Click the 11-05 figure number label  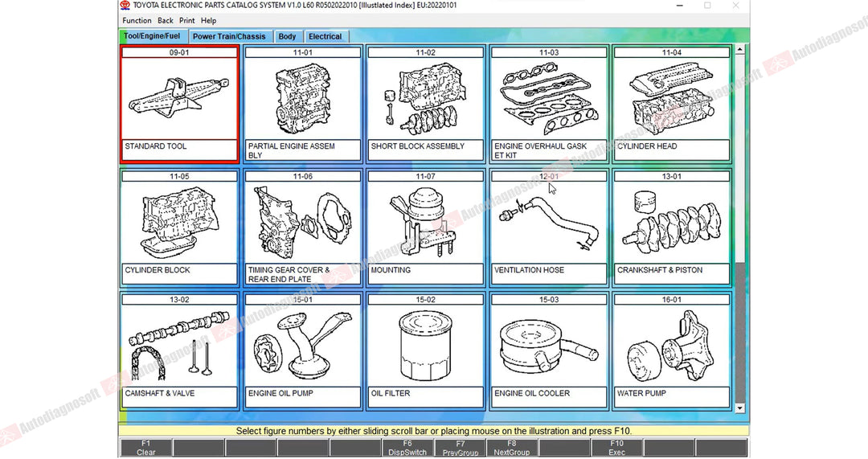(x=179, y=176)
